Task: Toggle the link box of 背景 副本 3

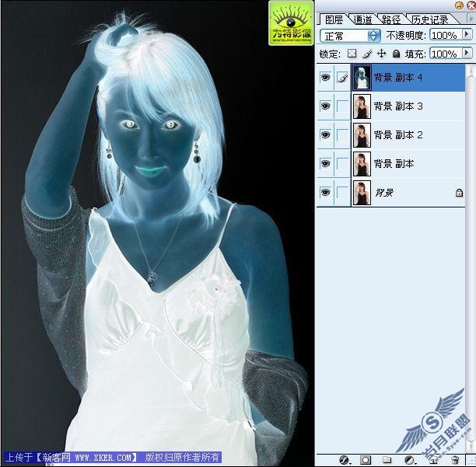Action: [343, 106]
